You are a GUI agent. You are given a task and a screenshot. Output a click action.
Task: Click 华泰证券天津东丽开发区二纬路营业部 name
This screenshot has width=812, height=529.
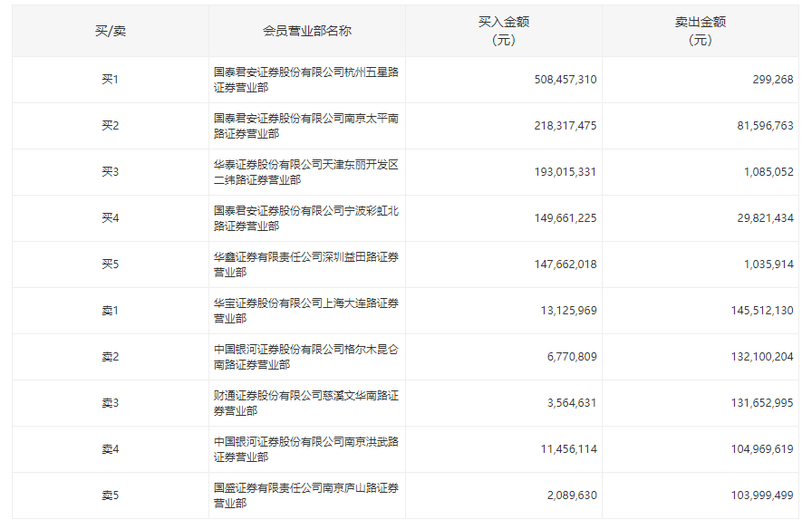click(305, 172)
